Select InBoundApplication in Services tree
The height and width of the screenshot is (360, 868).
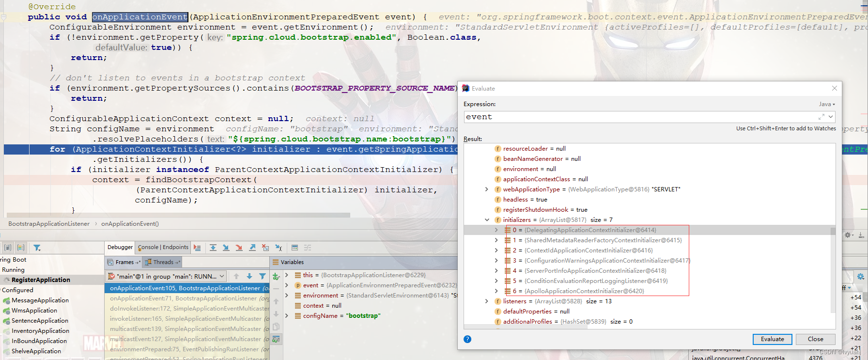click(x=39, y=341)
